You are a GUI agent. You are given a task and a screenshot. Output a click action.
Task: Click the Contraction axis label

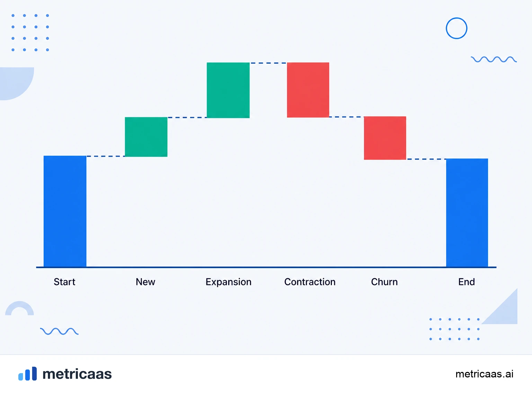(310, 282)
